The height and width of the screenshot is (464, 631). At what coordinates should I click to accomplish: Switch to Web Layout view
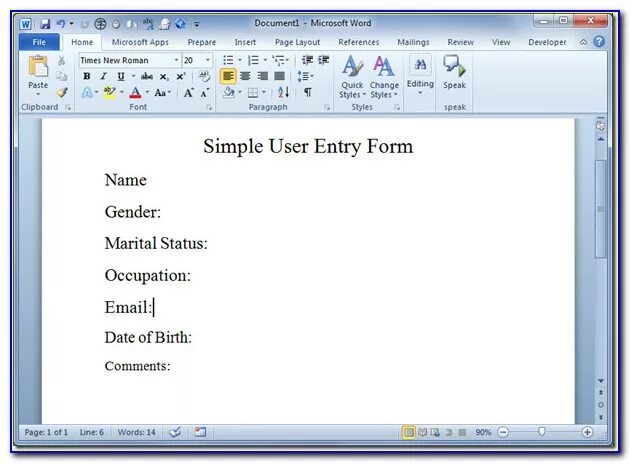435,432
